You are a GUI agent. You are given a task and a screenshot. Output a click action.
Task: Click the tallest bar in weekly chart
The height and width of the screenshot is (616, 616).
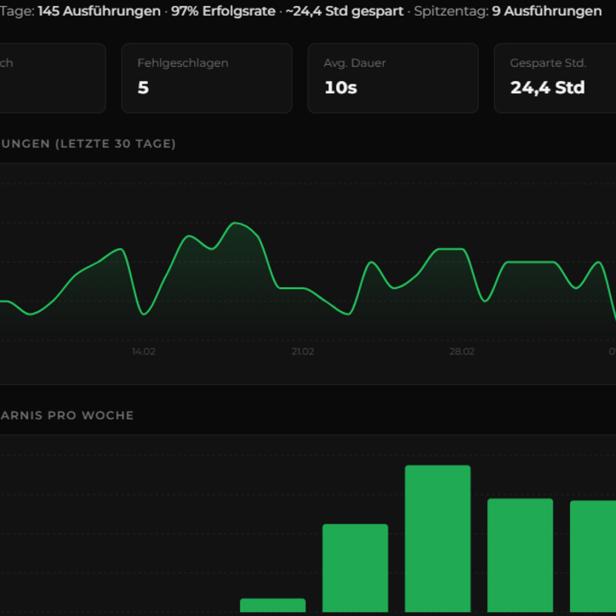pos(438,538)
